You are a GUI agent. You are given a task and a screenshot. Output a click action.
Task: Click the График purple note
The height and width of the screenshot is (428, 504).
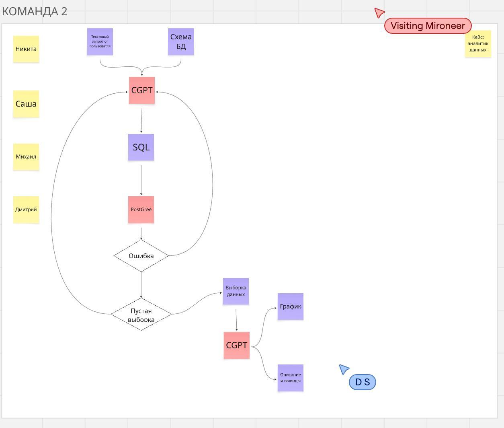(x=291, y=307)
